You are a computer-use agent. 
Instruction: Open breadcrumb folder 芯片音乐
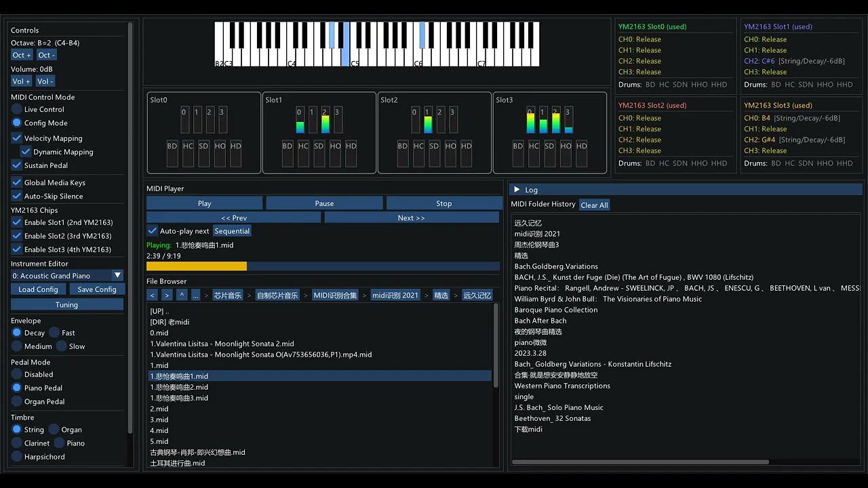point(228,296)
